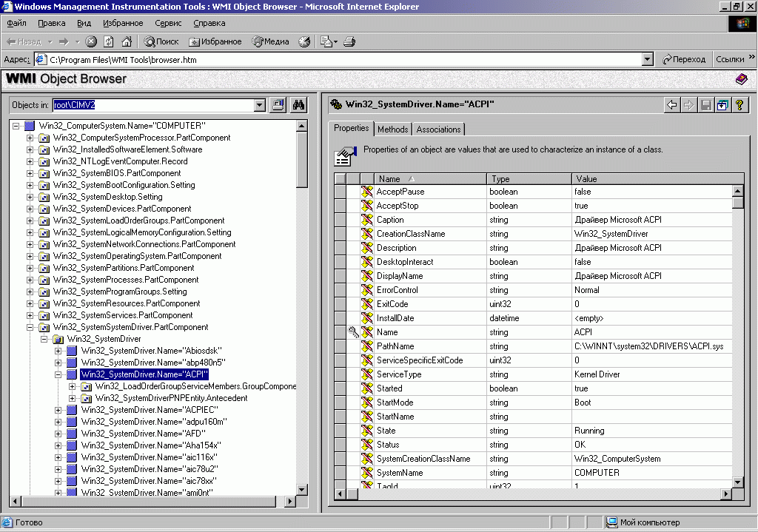758x532 pixels.
Task: Expand Win32_SystemDriver.Name="Abiosdsk" node
Action: point(58,351)
